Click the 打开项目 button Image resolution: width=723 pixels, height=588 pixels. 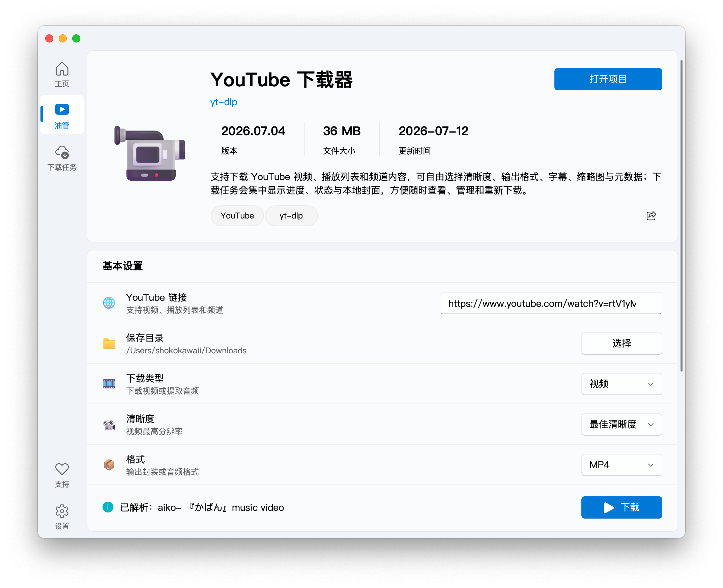(x=608, y=79)
